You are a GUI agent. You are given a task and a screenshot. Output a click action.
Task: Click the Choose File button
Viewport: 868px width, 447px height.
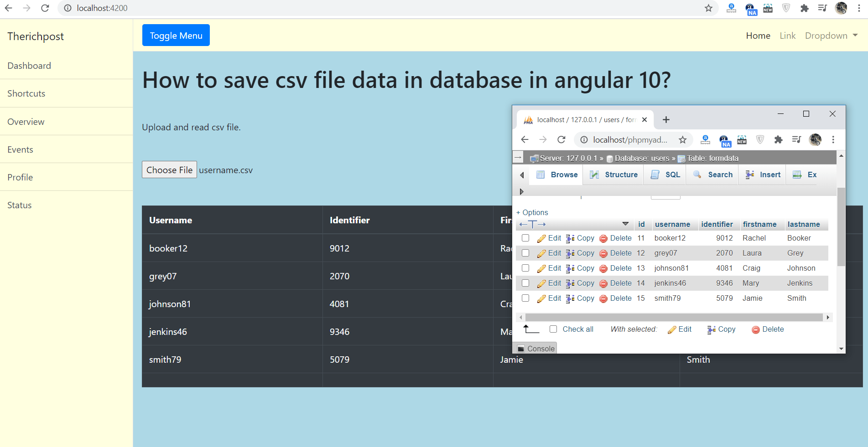pos(169,170)
